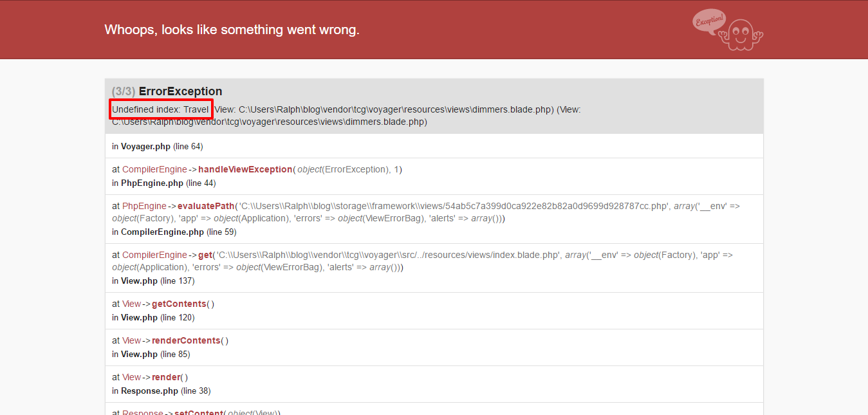Click the 'get' method name
This screenshot has width=868, height=415.
click(x=205, y=255)
